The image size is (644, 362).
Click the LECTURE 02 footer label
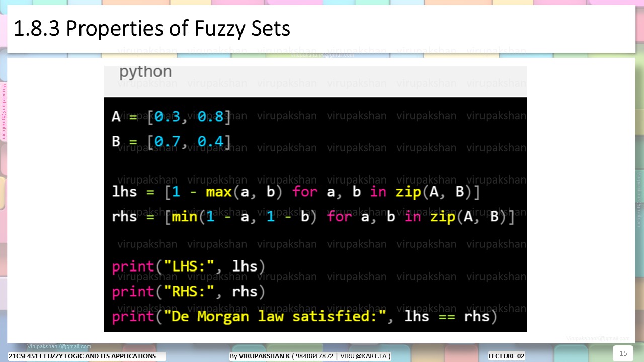point(507,356)
